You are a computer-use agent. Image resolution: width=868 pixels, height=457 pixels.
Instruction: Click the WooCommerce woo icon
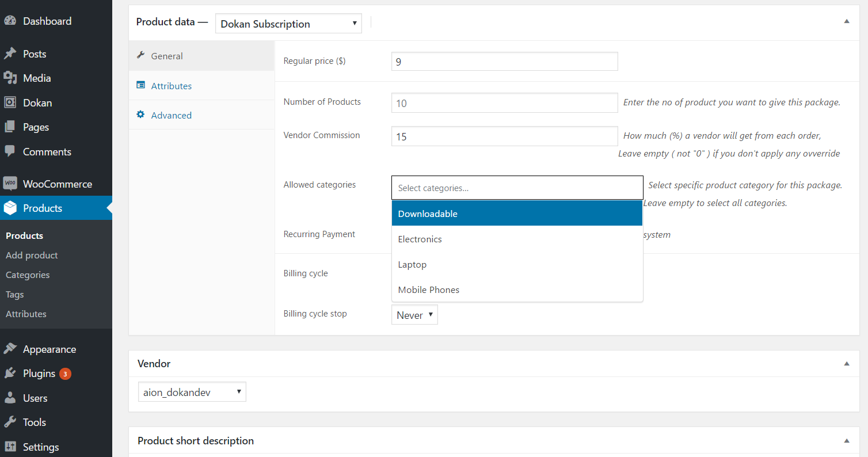(10, 184)
